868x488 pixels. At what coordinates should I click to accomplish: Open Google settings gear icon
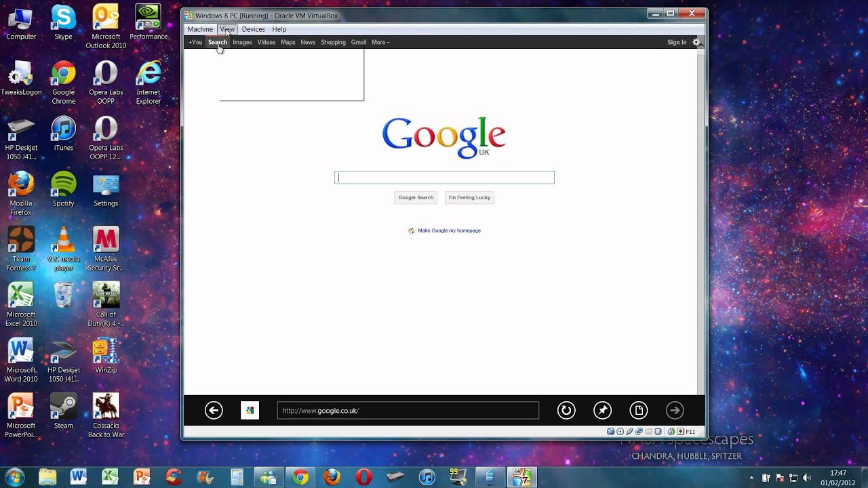(696, 42)
